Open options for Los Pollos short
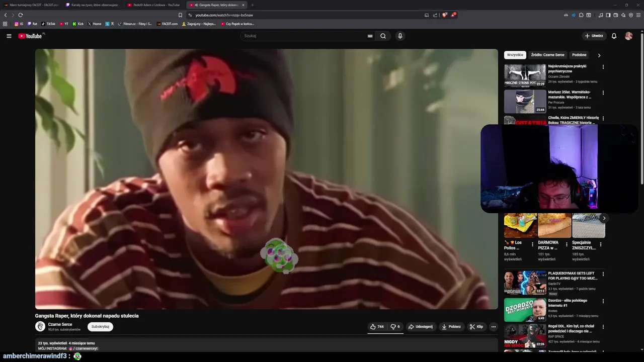The height and width of the screenshot is (362, 644). pos(532,244)
